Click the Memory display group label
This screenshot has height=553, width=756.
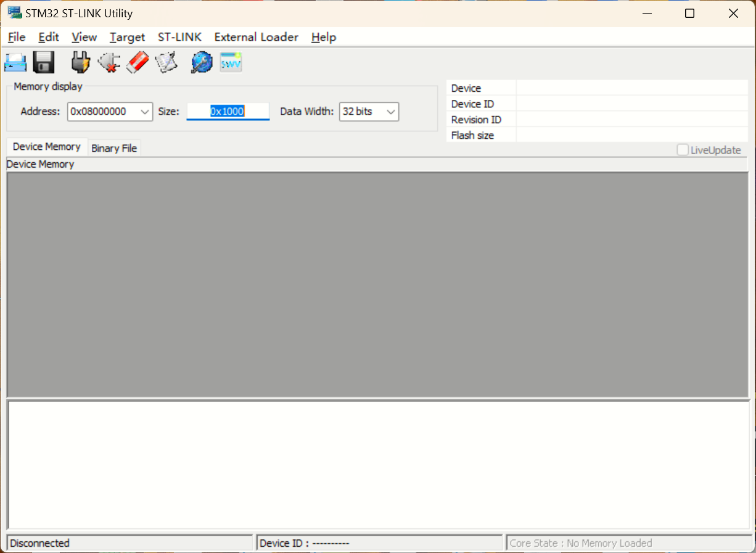point(48,86)
